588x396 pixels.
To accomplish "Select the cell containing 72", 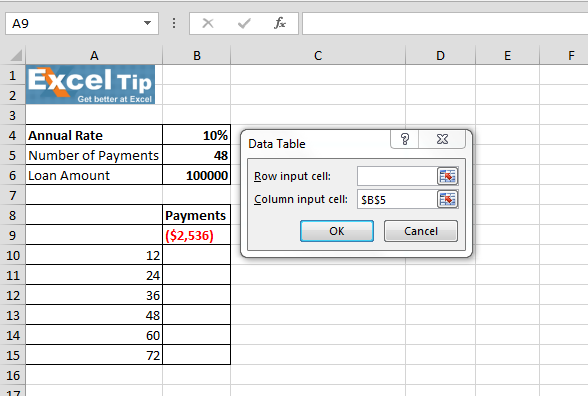I will click(94, 355).
